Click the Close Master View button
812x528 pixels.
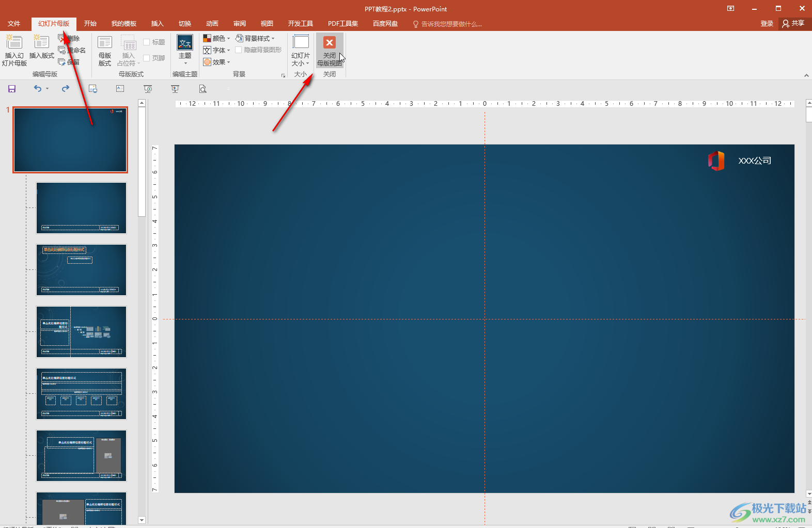(330, 51)
